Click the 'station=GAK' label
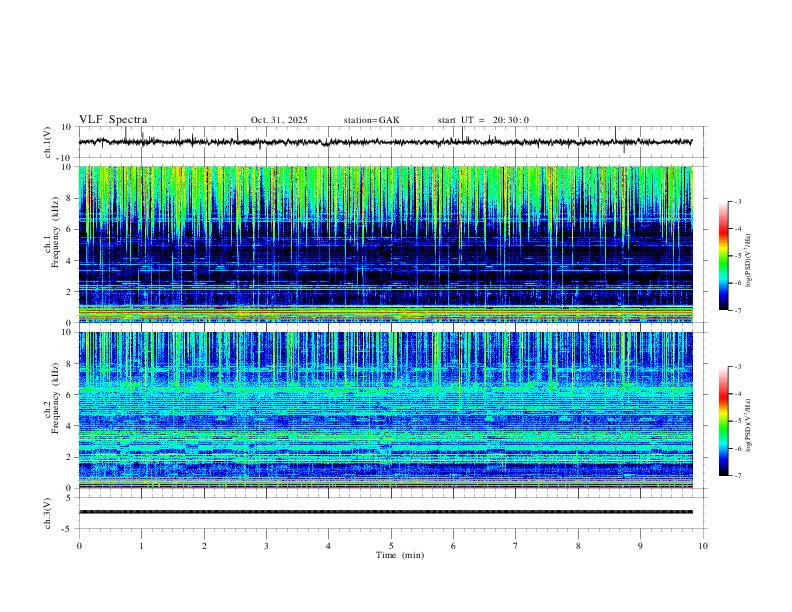The image size is (792, 612). (371, 120)
